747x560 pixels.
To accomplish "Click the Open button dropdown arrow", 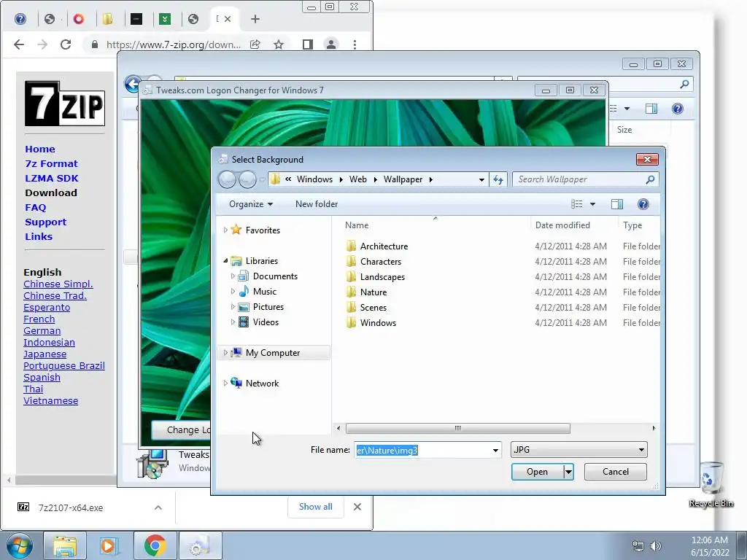I will [568, 472].
